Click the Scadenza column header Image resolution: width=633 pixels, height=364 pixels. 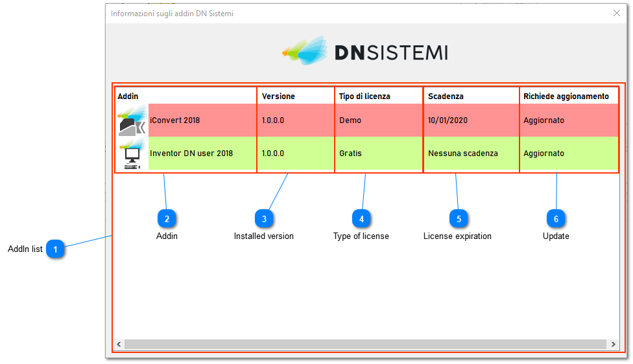tap(446, 97)
